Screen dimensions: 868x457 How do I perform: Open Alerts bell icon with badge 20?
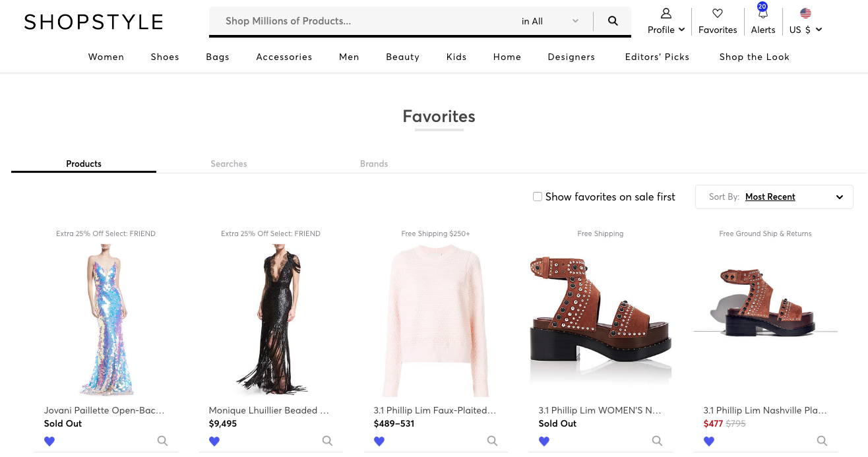coord(762,13)
